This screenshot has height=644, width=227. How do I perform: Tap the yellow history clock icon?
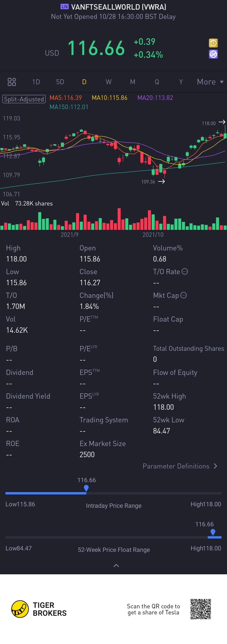pos(213,43)
